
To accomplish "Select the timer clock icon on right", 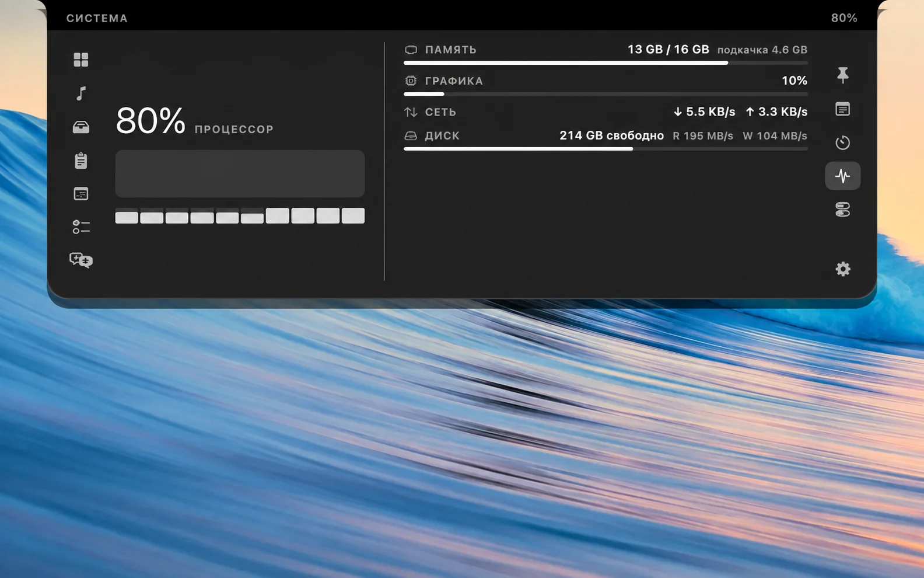I will point(842,142).
